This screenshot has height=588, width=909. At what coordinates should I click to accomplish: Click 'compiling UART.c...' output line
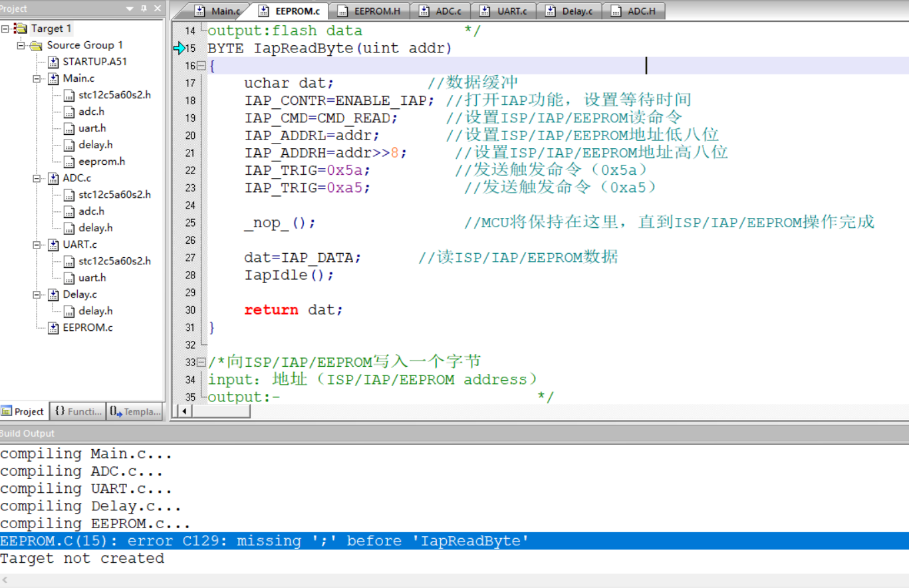86,488
